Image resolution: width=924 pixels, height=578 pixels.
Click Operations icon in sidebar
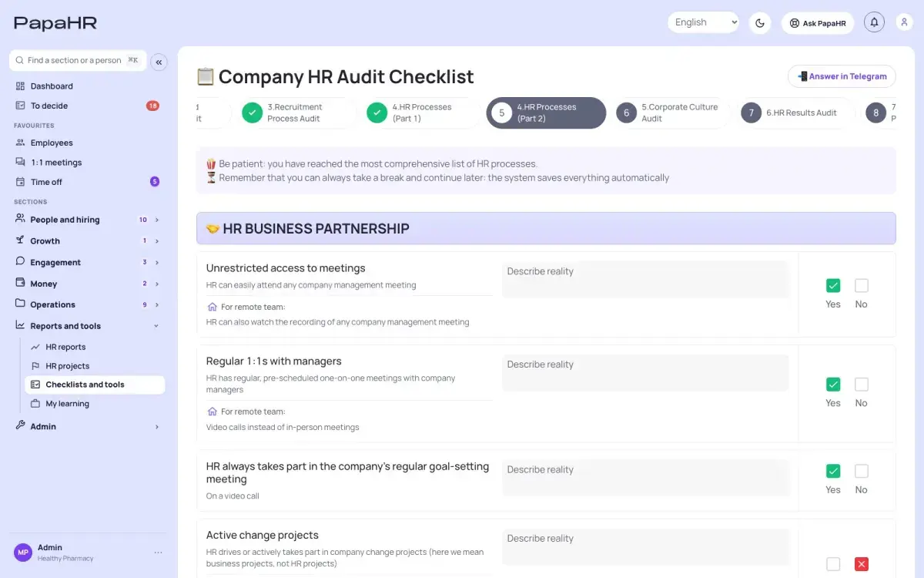click(20, 304)
